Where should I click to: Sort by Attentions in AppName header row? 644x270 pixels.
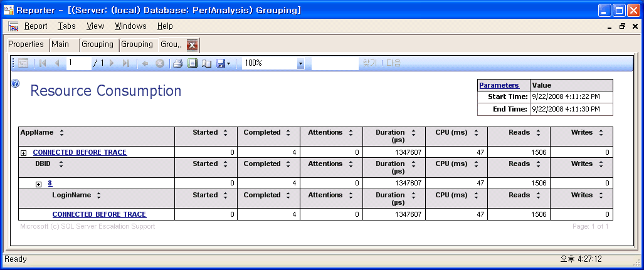(351, 133)
